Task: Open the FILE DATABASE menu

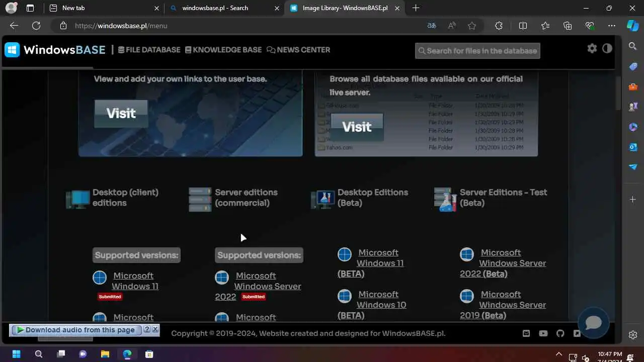Action: pyautogui.click(x=149, y=50)
